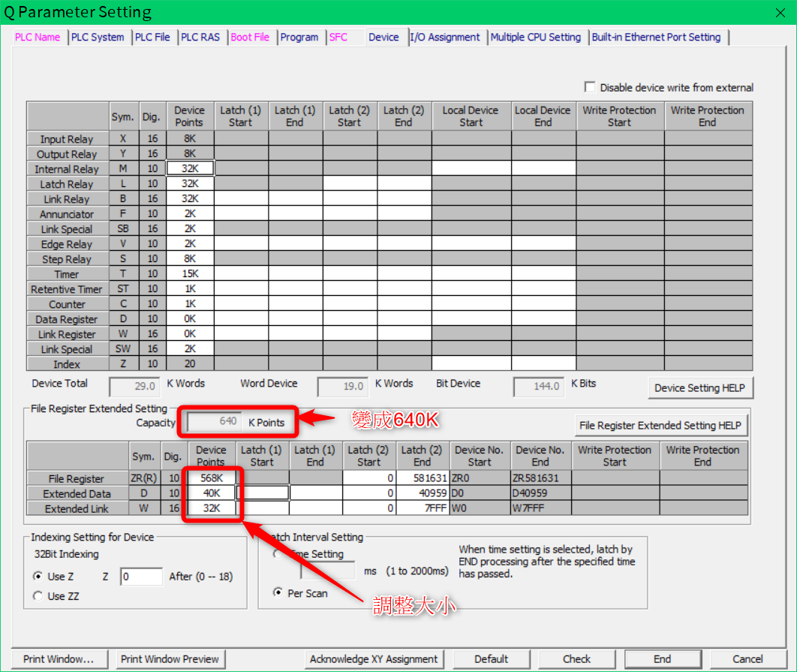Click the Print Window Preview button
The image size is (797, 672).
coord(170,659)
